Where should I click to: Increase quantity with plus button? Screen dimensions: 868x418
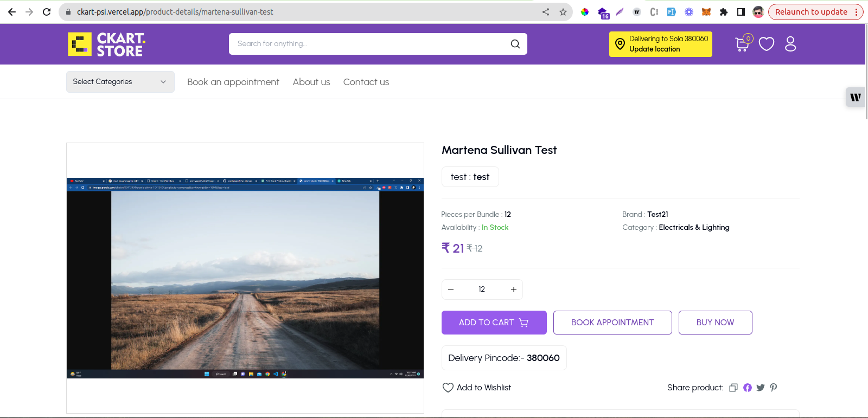(513, 290)
